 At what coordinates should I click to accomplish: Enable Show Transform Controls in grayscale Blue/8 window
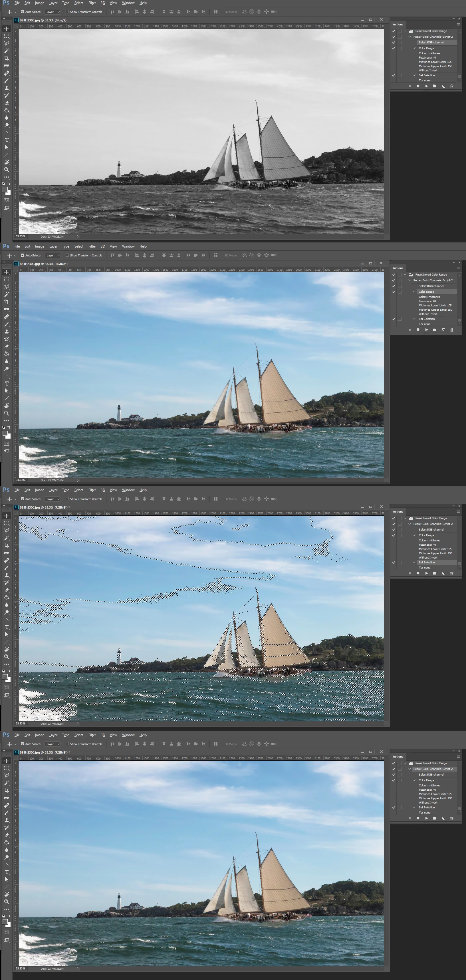pyautogui.click(x=67, y=12)
